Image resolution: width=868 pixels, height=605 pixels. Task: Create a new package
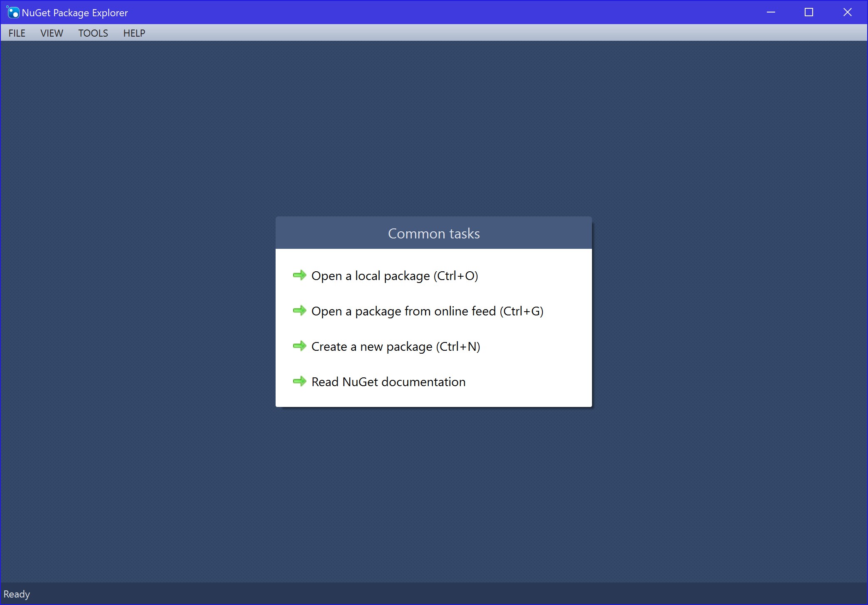coord(395,346)
